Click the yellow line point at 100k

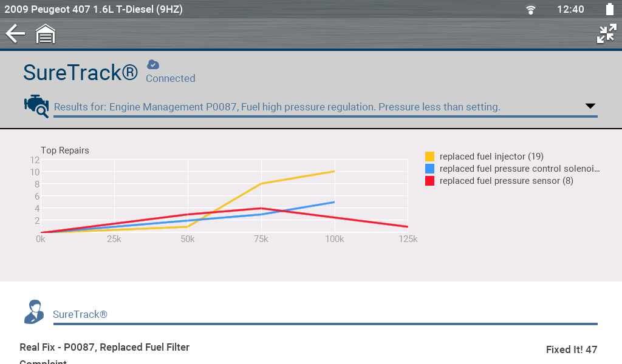pyautogui.click(x=334, y=171)
